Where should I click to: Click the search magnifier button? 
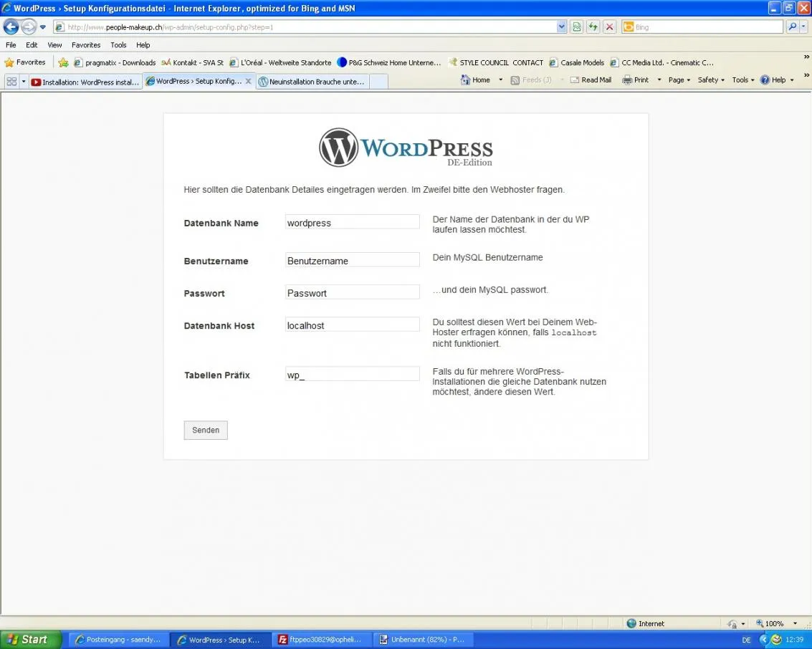(x=793, y=27)
